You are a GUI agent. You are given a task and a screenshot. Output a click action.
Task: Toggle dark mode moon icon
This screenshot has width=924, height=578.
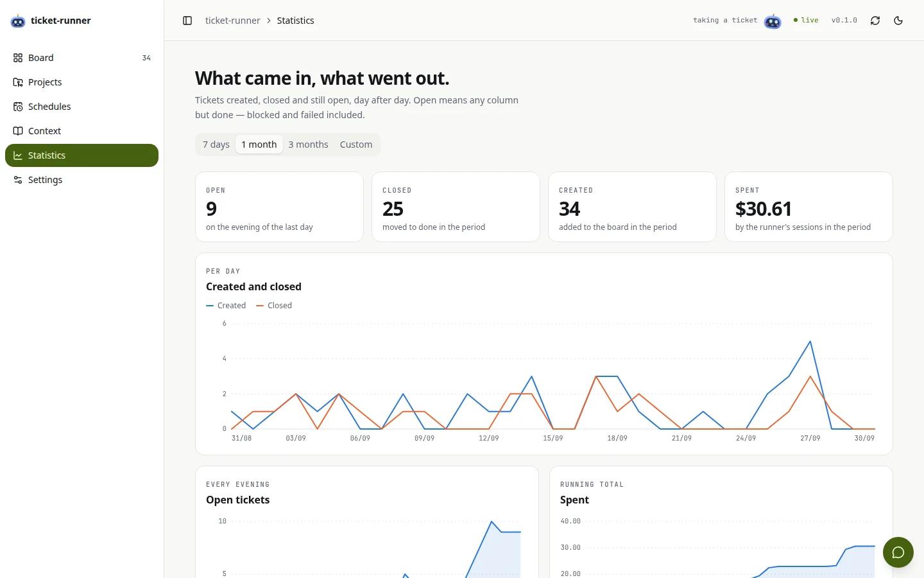(898, 21)
